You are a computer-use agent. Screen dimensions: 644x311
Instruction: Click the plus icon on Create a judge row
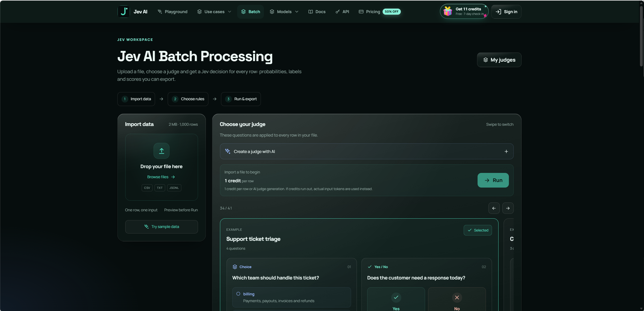pyautogui.click(x=506, y=151)
